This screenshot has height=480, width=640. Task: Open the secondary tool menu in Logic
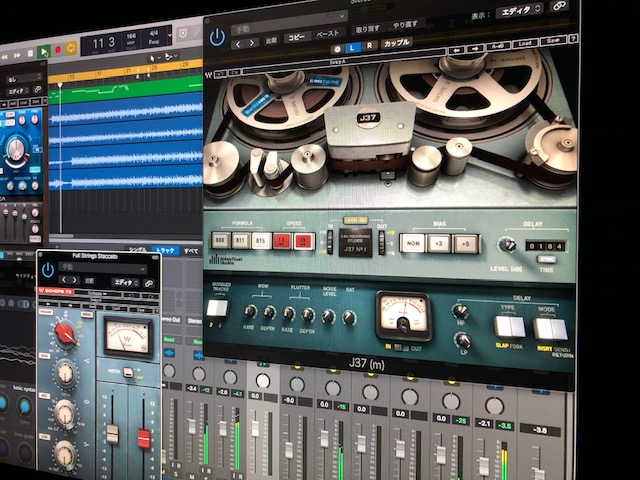pyautogui.click(x=171, y=56)
